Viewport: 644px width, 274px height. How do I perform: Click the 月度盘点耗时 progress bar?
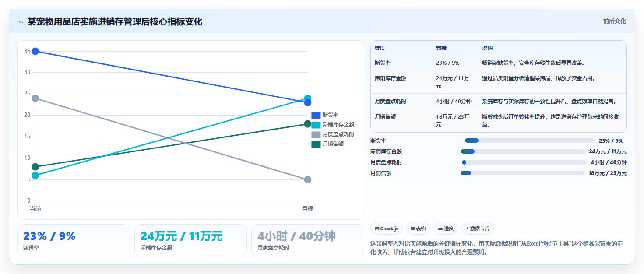click(524, 162)
